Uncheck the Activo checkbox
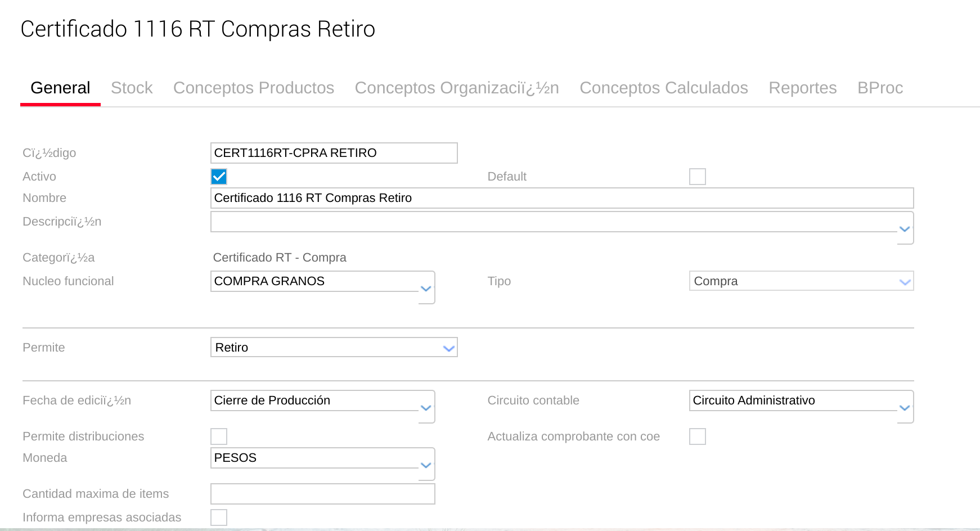980x531 pixels. point(219,177)
